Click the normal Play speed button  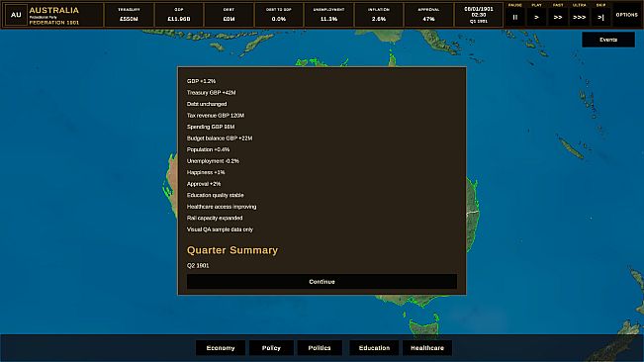pyautogui.click(x=536, y=17)
